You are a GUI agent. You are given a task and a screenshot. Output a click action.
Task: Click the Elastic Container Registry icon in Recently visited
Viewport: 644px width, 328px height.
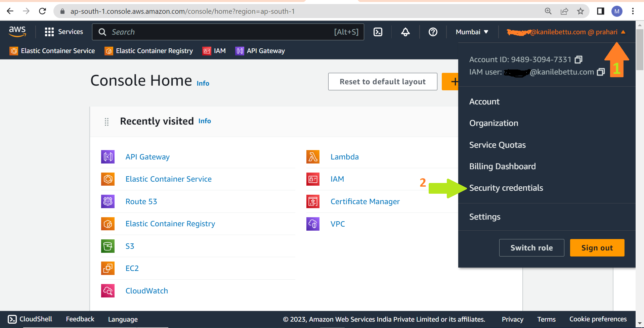point(108,224)
